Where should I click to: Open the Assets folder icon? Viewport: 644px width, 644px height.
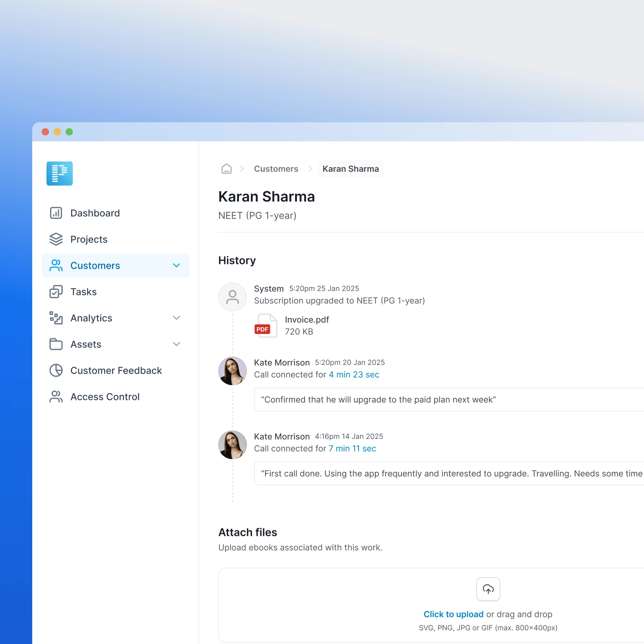[x=56, y=344]
